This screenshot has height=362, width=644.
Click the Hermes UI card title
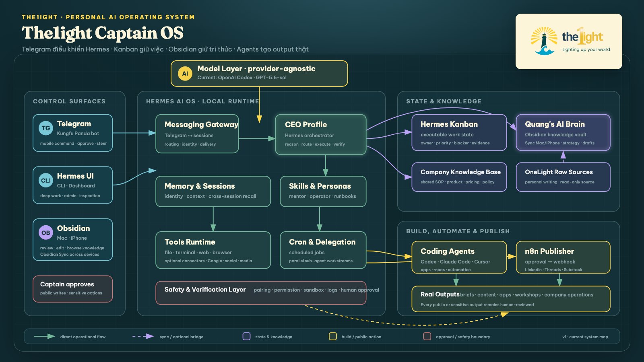75,176
